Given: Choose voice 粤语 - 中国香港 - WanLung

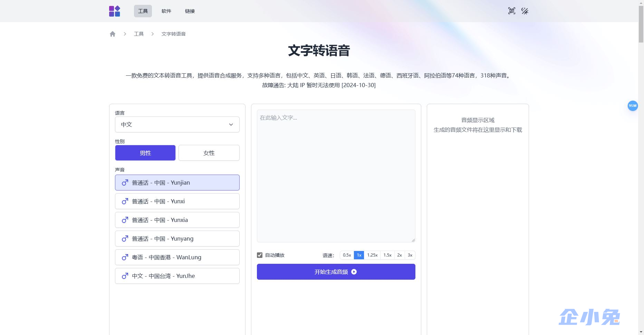Looking at the screenshot, I should click(x=177, y=257).
